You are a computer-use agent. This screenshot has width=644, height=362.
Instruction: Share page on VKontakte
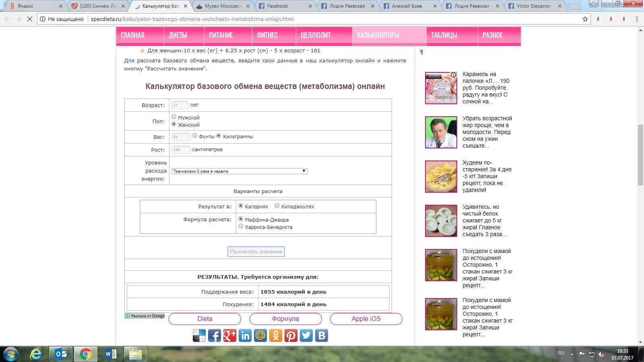pyautogui.click(x=322, y=335)
